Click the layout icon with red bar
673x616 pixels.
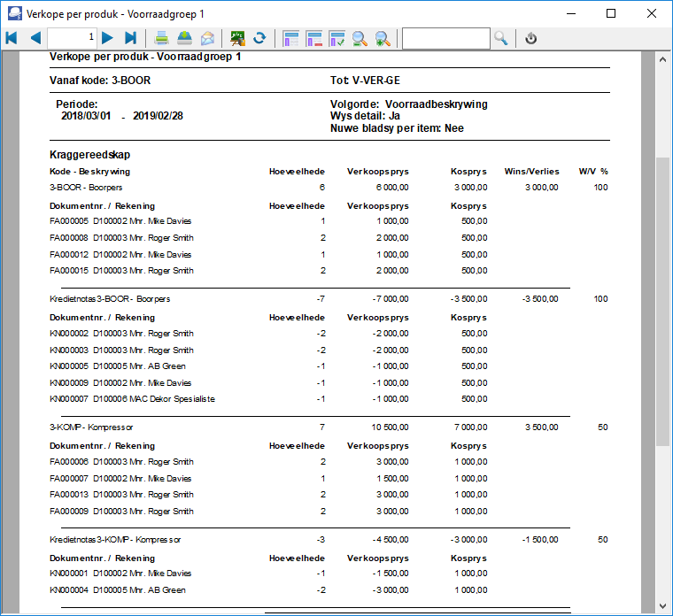pyautogui.click(x=313, y=38)
